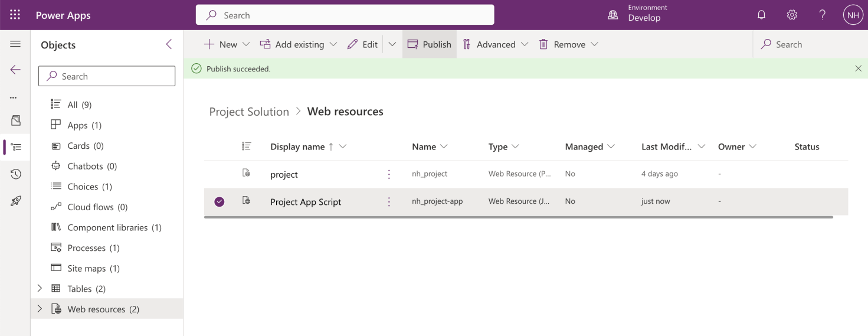Uncheck the Project App Script row checkbox
The width and height of the screenshot is (868, 336).
(x=220, y=202)
